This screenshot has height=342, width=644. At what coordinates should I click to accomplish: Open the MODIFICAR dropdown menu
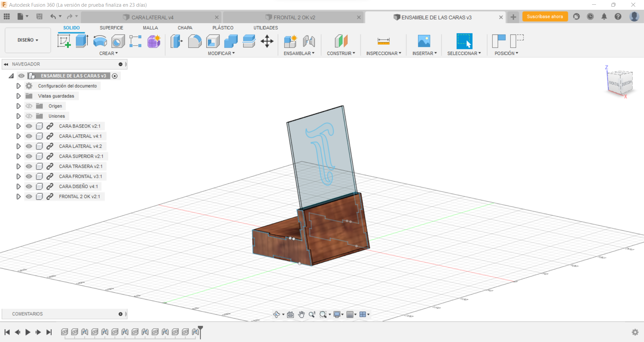[x=221, y=53]
